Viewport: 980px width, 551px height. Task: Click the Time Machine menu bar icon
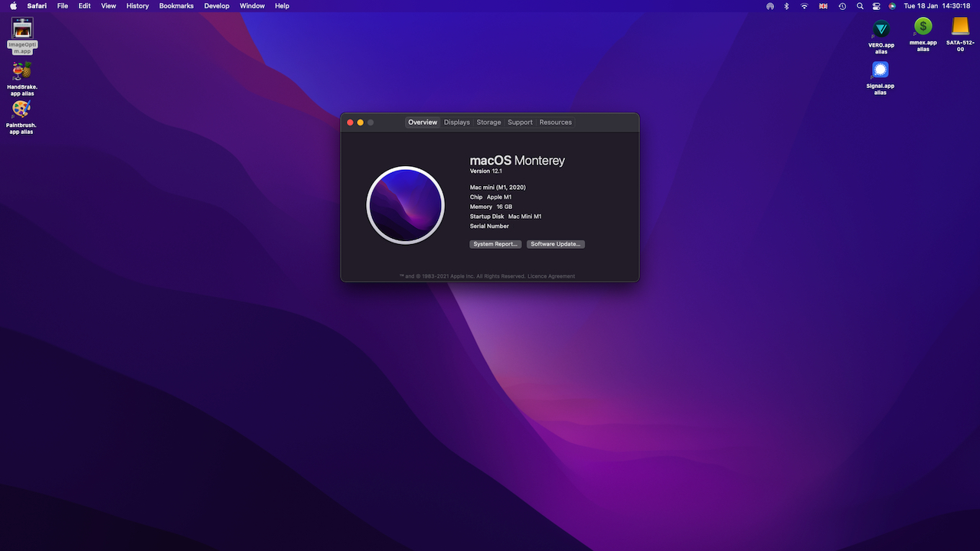(842, 6)
